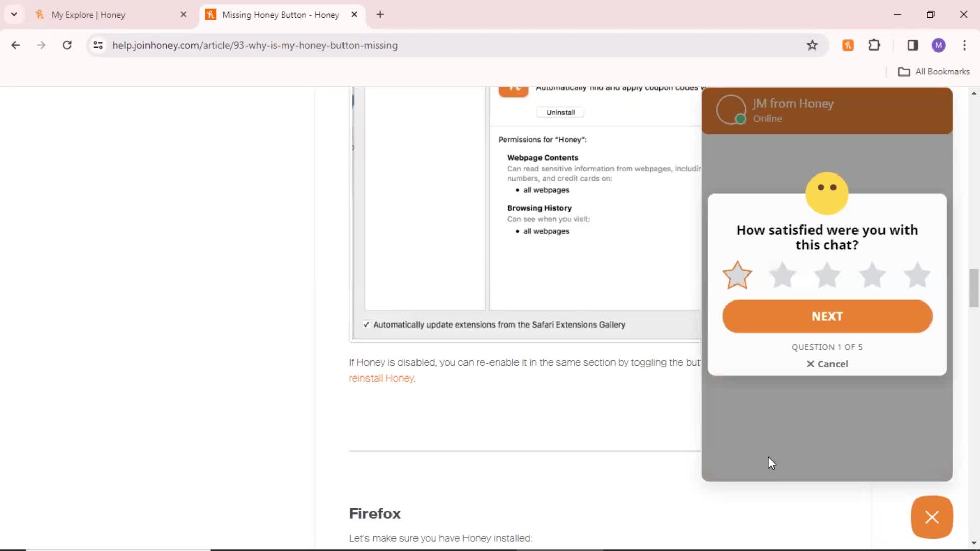Open the All Bookmarks folder
Screen dimensions: 980x551
(934, 72)
